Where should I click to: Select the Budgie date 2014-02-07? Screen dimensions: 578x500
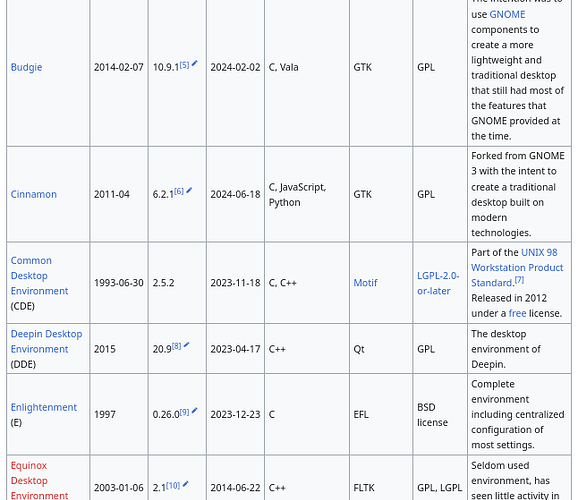[119, 67]
